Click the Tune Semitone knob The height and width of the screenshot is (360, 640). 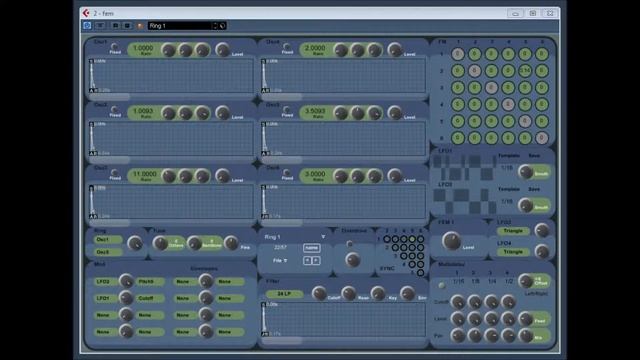pyautogui.click(x=194, y=243)
